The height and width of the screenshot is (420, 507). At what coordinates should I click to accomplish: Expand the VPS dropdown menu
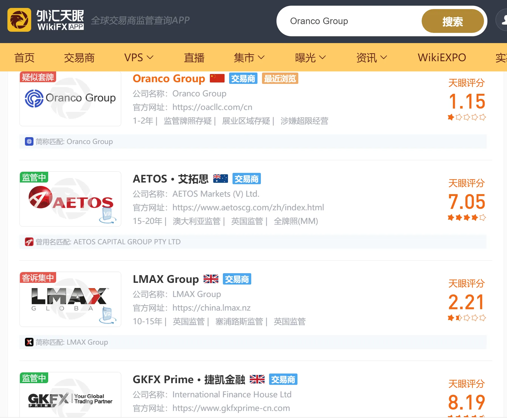(x=139, y=58)
